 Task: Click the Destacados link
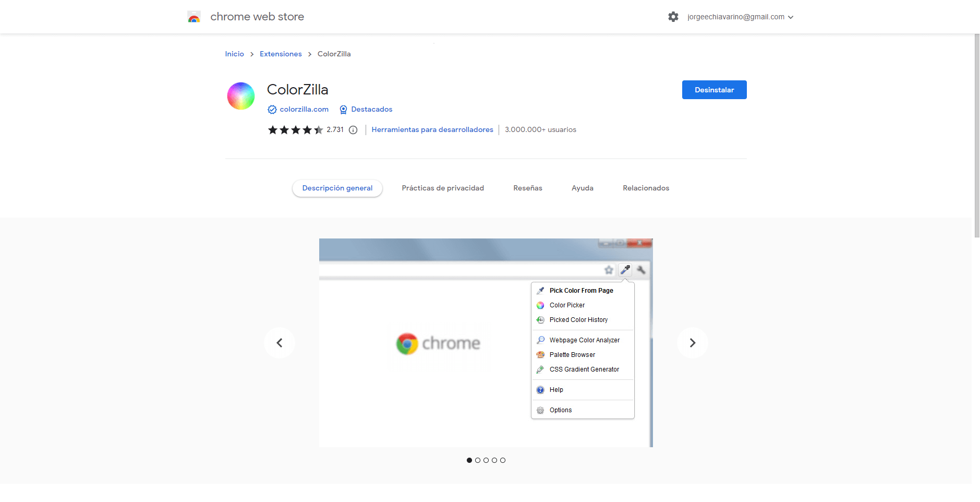pos(372,110)
